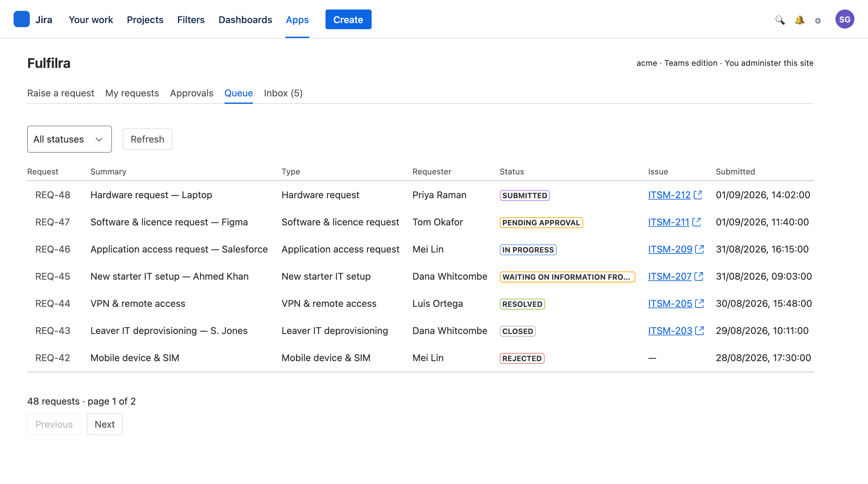Screen dimensions: 868x484
Task: Click the Submitted column header
Action: (x=735, y=171)
